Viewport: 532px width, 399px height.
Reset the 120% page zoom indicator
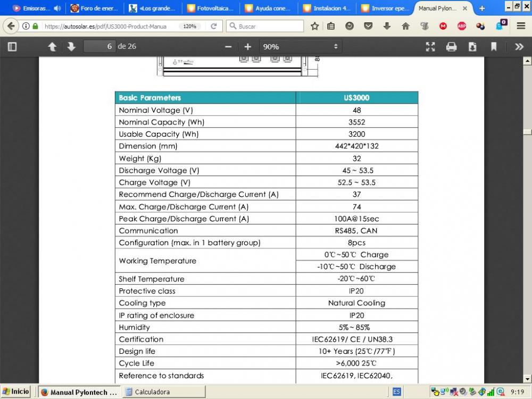(x=190, y=26)
